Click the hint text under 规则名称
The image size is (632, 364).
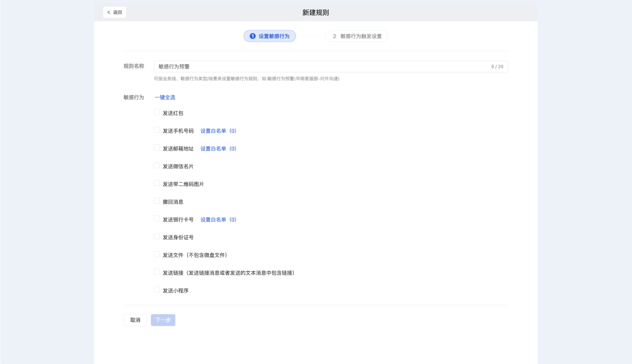247,78
